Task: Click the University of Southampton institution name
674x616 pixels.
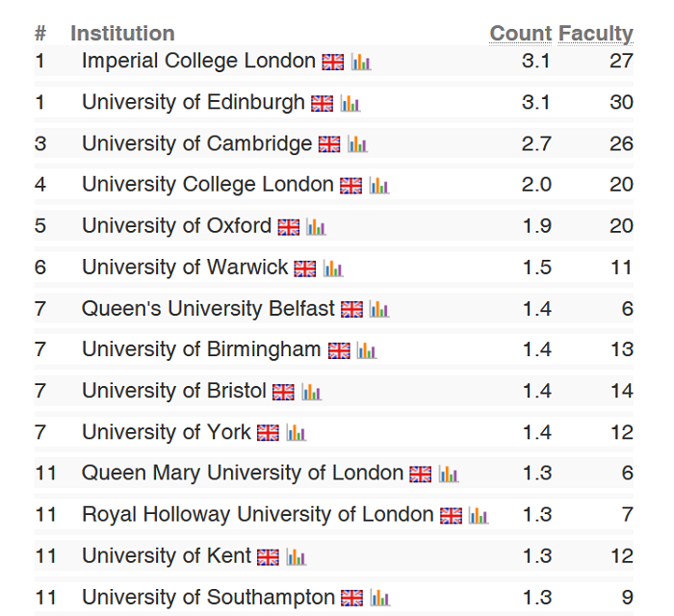Action: [208, 597]
